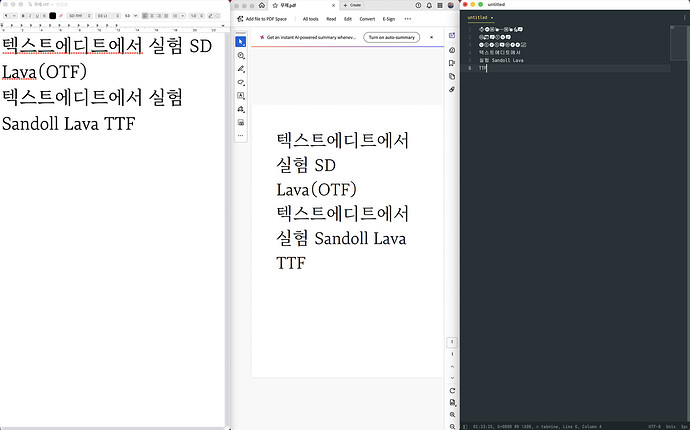The image size is (690, 430).
Task: Go to previous page in Acrobat
Action: click(452, 367)
